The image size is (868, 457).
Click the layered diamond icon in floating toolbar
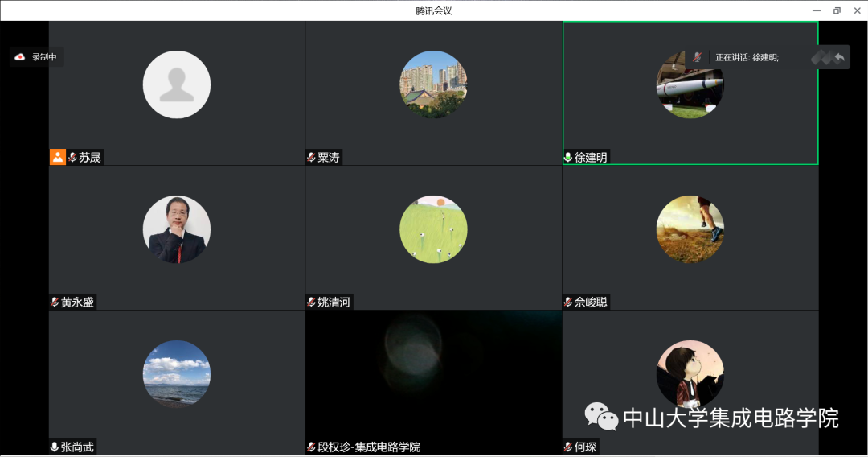click(x=820, y=57)
